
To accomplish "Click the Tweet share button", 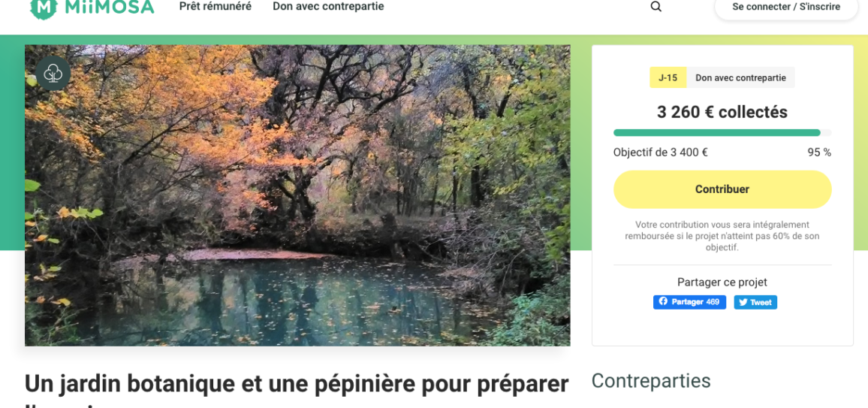I will tap(755, 302).
